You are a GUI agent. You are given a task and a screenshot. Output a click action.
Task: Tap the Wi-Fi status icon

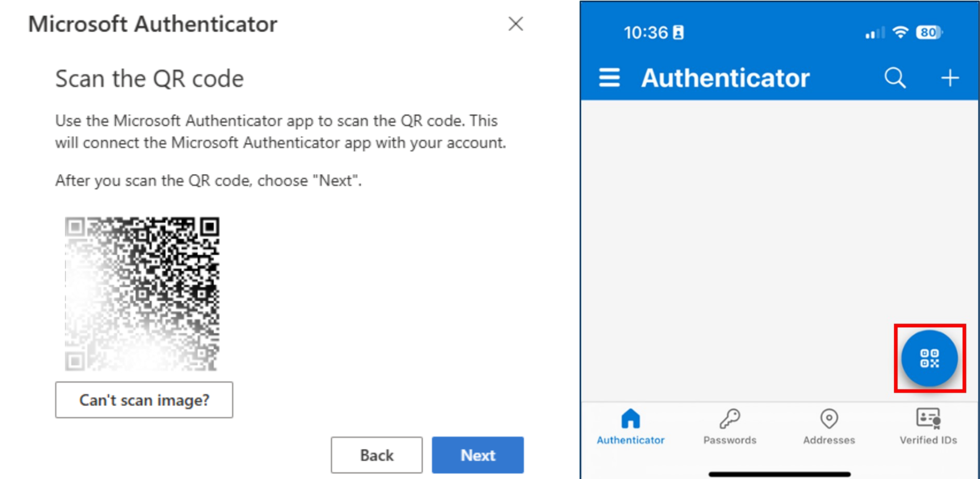(900, 33)
